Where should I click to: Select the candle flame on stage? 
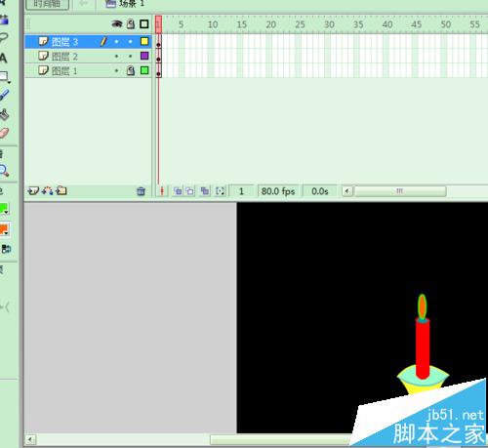tap(422, 306)
